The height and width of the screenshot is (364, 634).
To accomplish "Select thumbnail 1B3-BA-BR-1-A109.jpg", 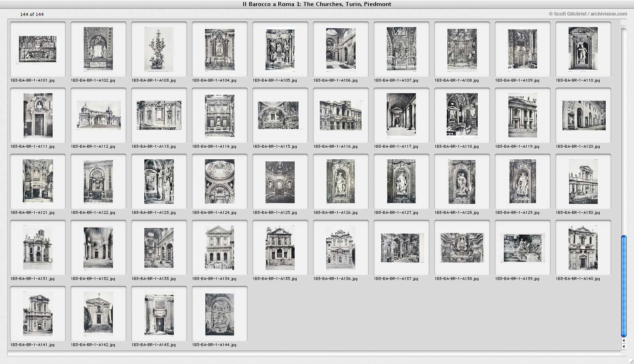I will (x=523, y=49).
